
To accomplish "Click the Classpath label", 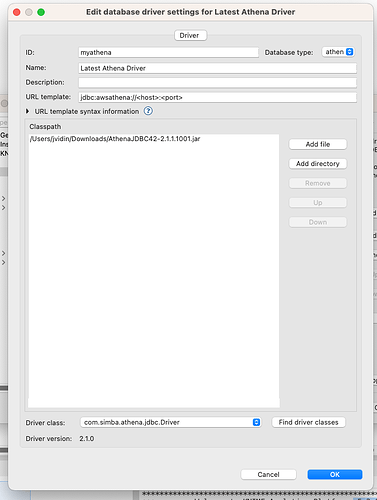I will (45, 127).
